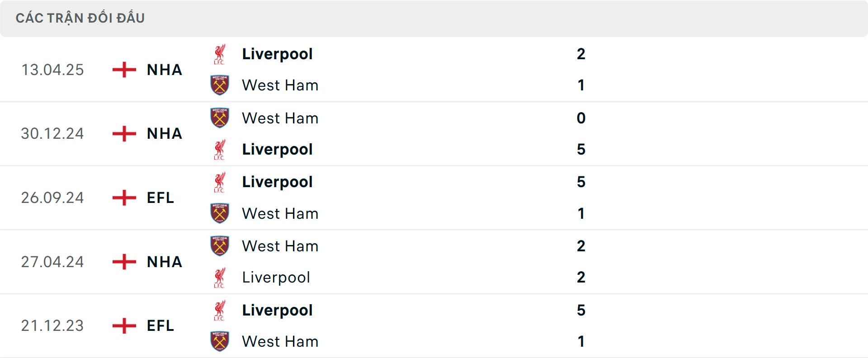Click the West Ham crest in the 13.04.25 match
Viewport: 868px width, 358px height.
tap(220, 85)
